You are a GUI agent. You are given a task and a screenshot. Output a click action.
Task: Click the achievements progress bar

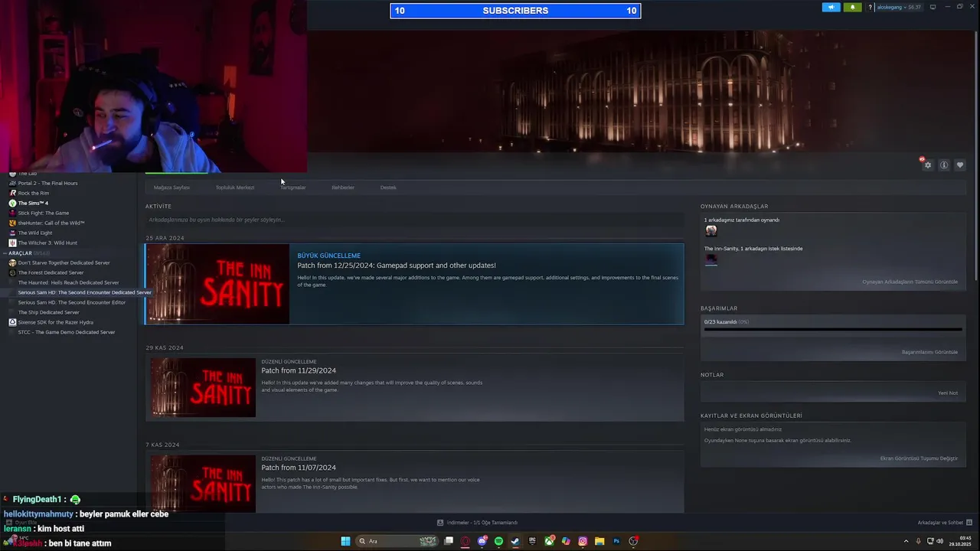(833, 330)
